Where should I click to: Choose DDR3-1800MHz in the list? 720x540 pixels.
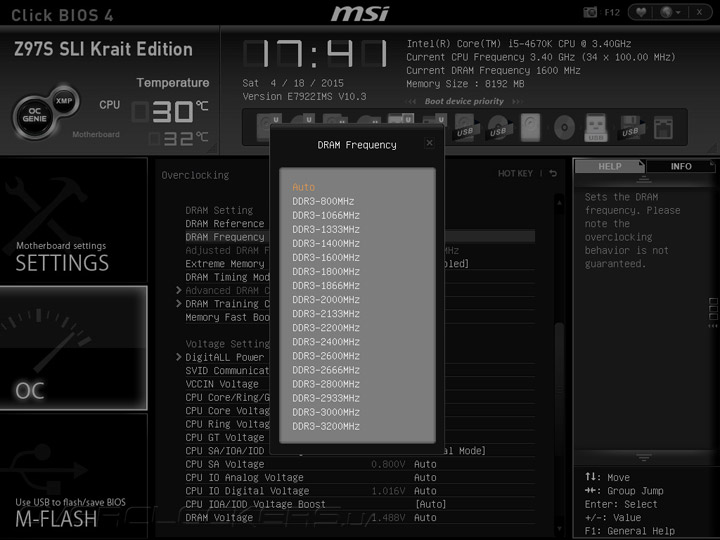tap(326, 271)
